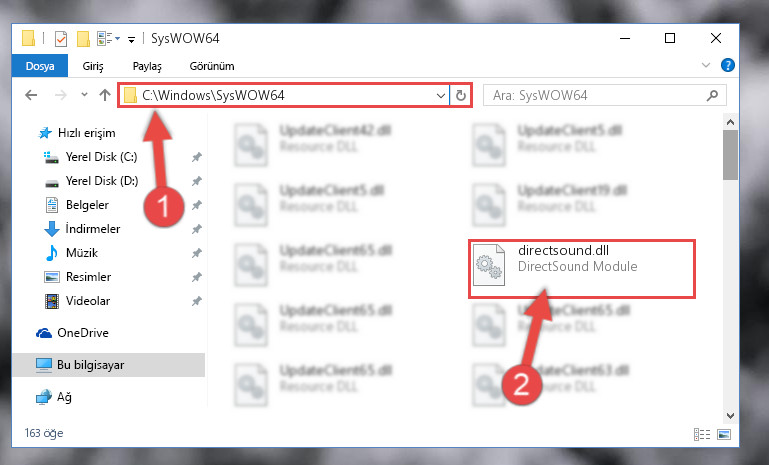Click the Properties checkmark icon in the title bar
769x465 pixels.
[61, 38]
